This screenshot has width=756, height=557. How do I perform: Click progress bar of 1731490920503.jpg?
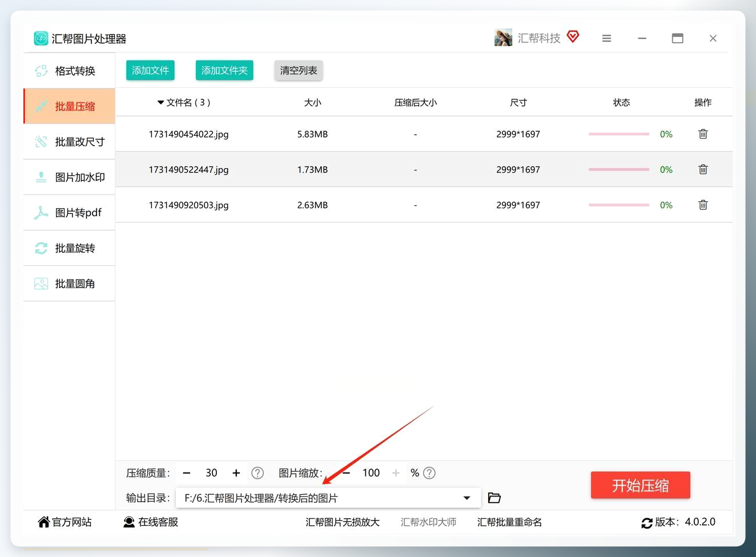tap(619, 205)
